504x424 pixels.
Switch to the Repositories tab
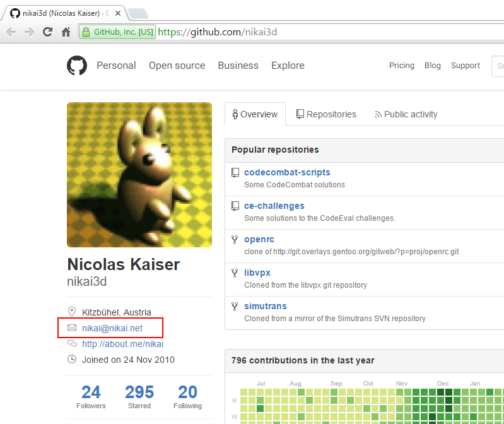coord(326,114)
